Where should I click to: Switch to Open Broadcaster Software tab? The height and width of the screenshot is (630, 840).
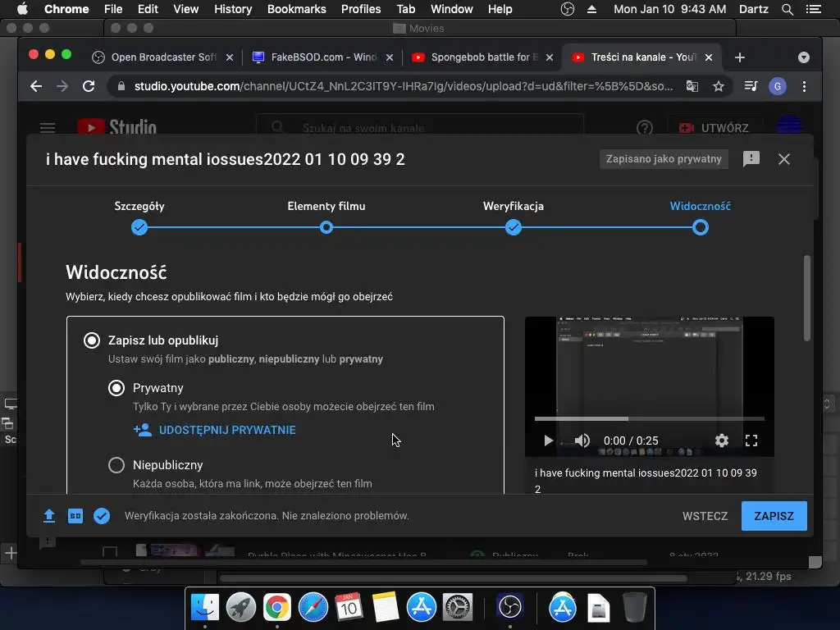click(x=163, y=57)
